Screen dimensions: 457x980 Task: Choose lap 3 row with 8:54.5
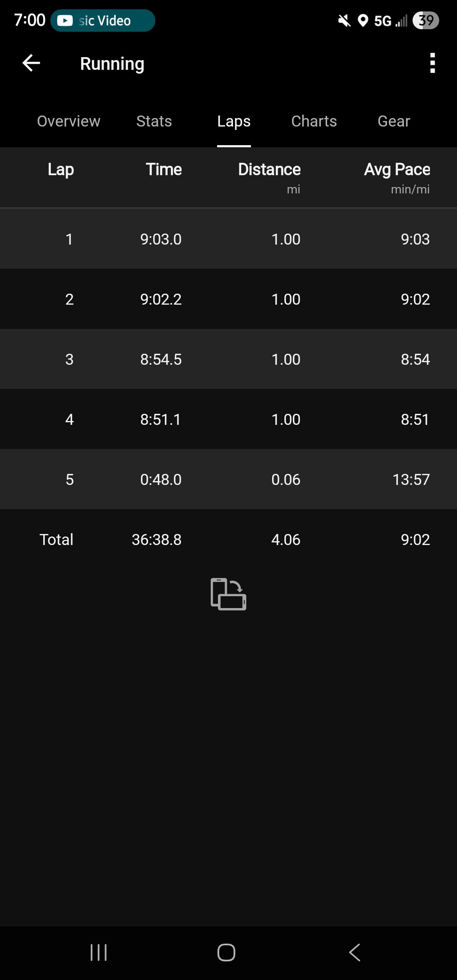228,359
